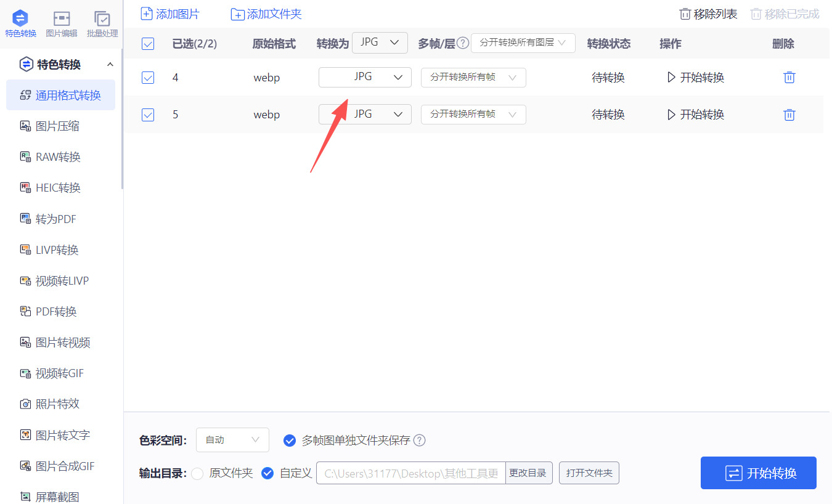The image size is (832, 504).
Task: Click row 5 webp format cell
Action: pos(267,115)
